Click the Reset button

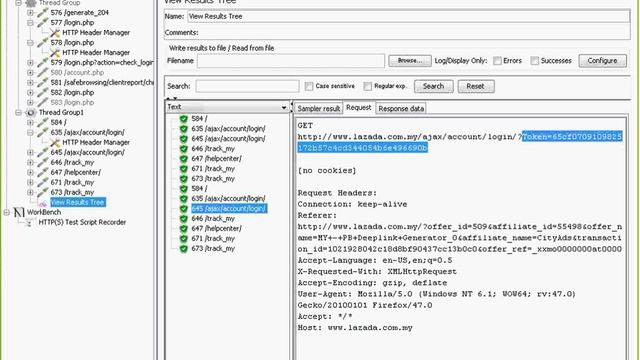(476, 86)
